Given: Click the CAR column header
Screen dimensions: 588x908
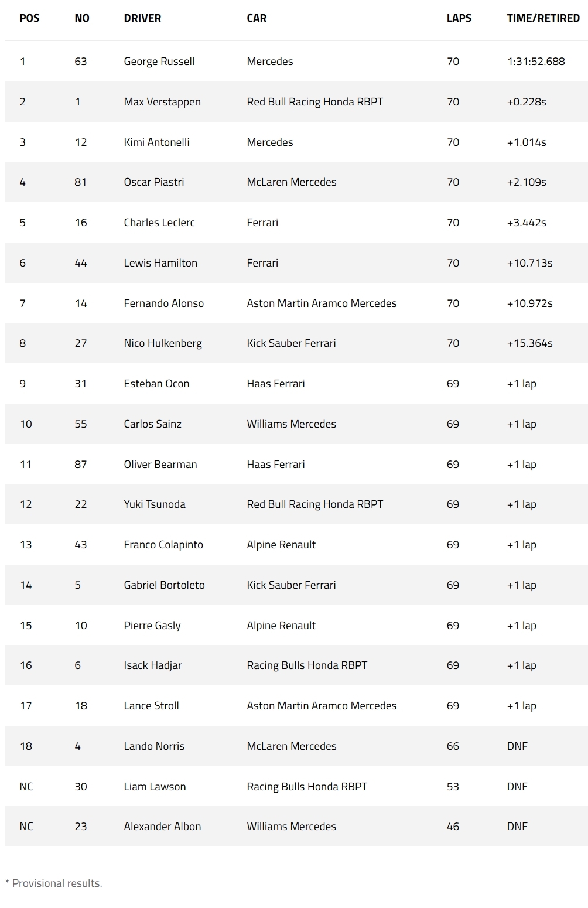Looking at the screenshot, I should tap(257, 18).
